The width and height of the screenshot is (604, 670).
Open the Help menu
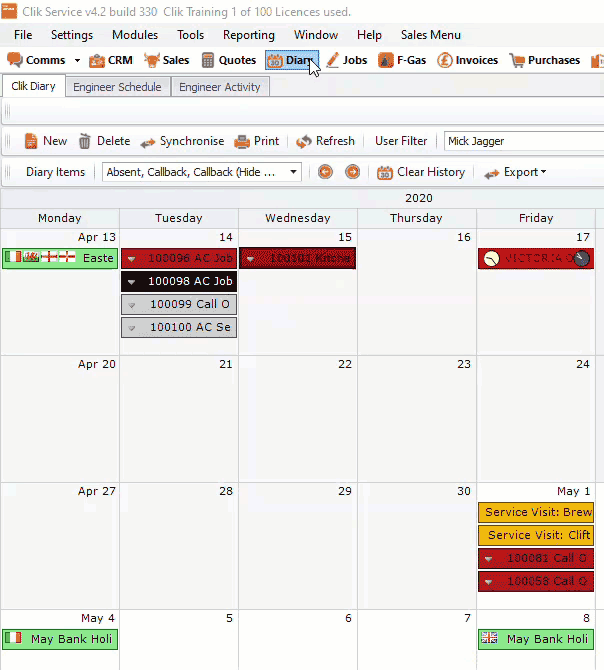tap(369, 35)
